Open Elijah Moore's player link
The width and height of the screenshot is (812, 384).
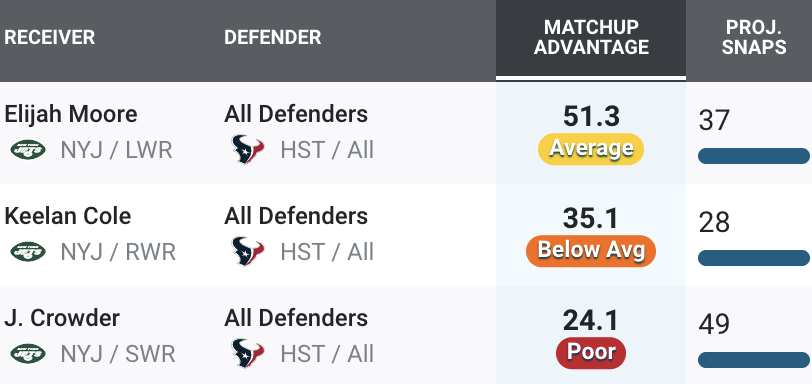coord(70,114)
